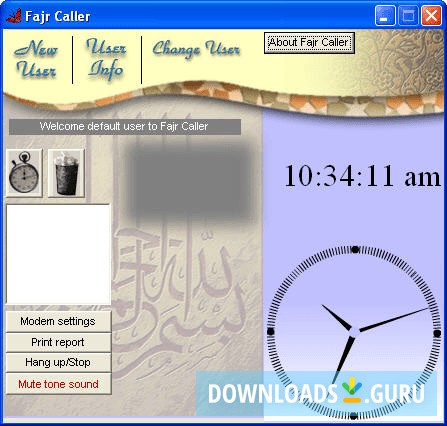Open the New User option
The image size is (447, 426).
tap(36, 59)
